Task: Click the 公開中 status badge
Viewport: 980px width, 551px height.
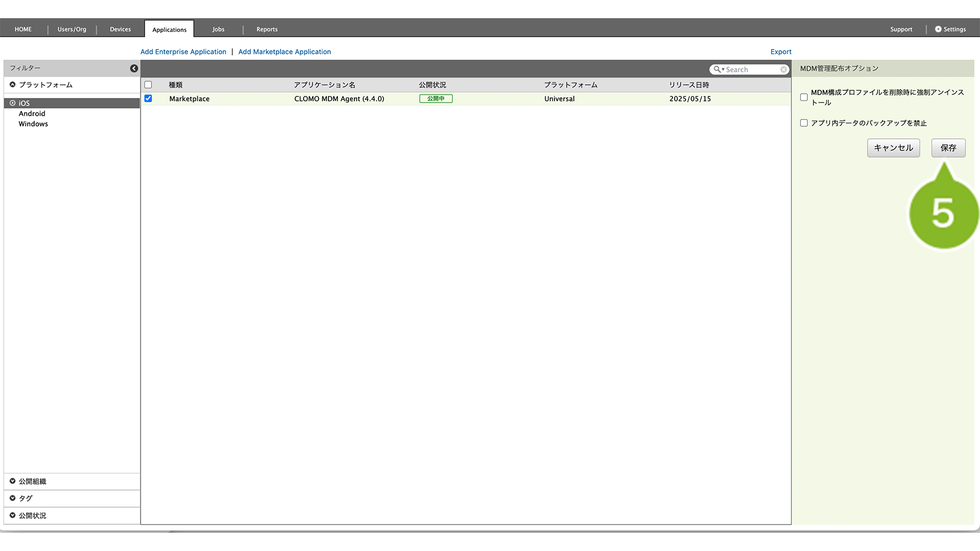Action: point(435,99)
